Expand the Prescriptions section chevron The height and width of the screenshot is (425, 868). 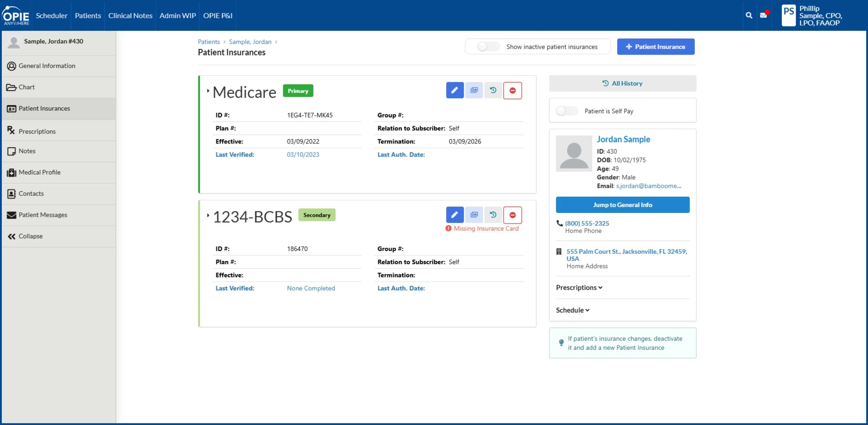point(600,287)
